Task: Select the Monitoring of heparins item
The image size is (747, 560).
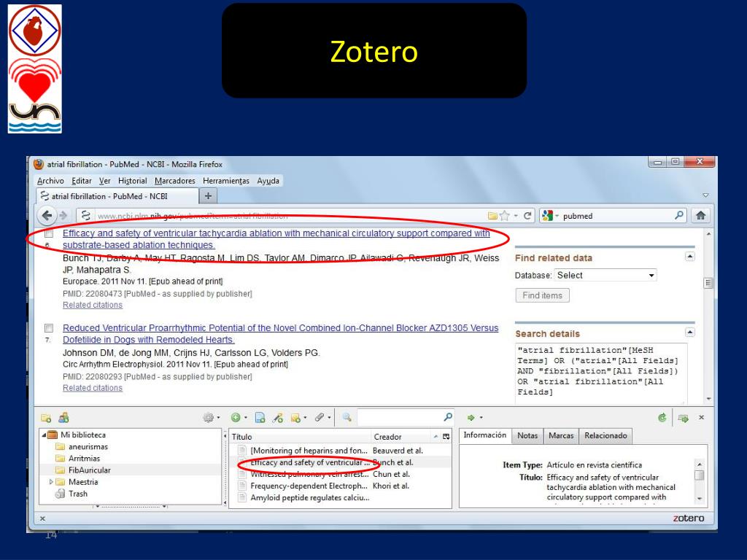Action: coord(340,451)
